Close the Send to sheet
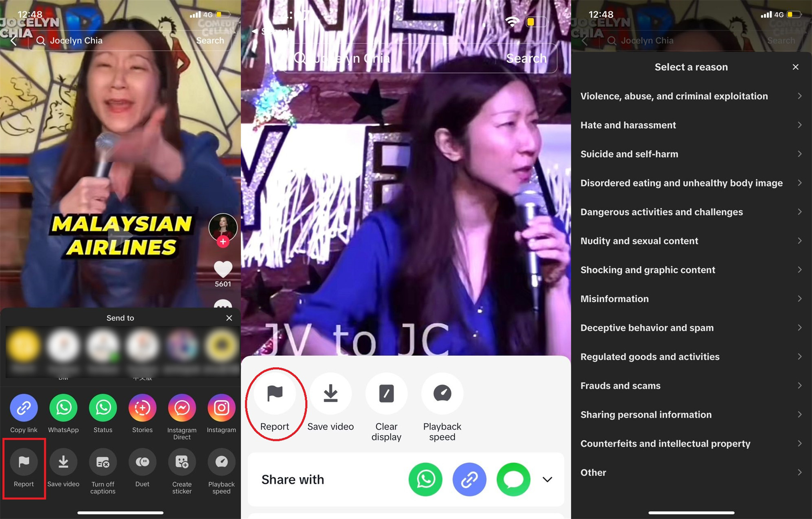Screen dimensions: 812x519 point(229,318)
